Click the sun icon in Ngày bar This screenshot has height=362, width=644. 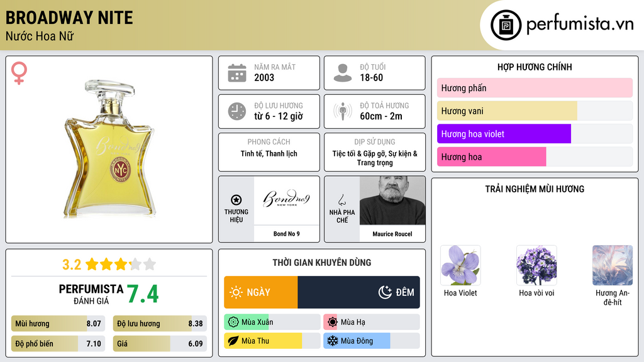[236, 292]
